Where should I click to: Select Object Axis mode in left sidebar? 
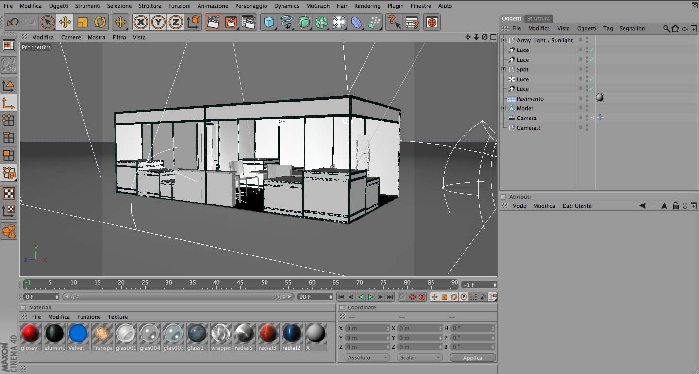pyautogui.click(x=8, y=103)
